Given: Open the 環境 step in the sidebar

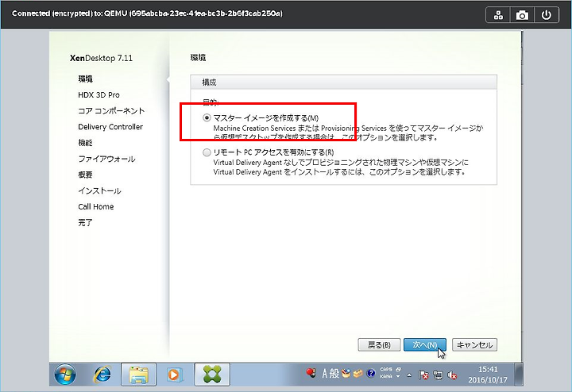Looking at the screenshot, I should coord(85,79).
